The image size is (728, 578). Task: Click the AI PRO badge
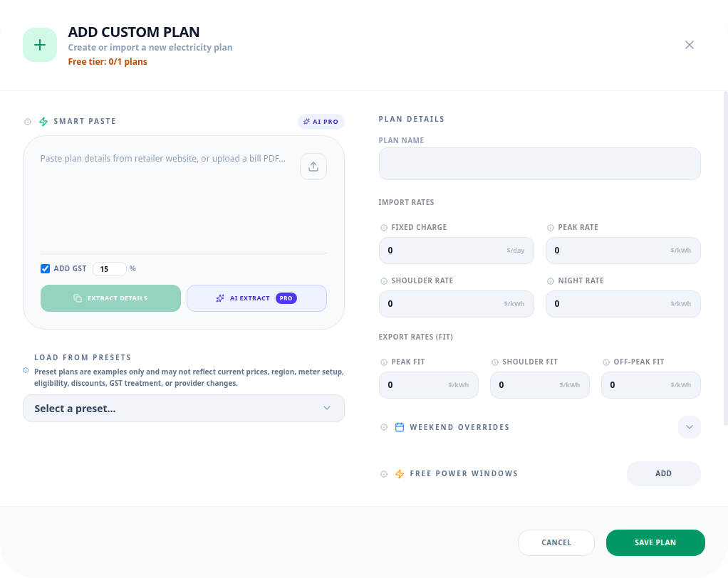pyautogui.click(x=321, y=122)
